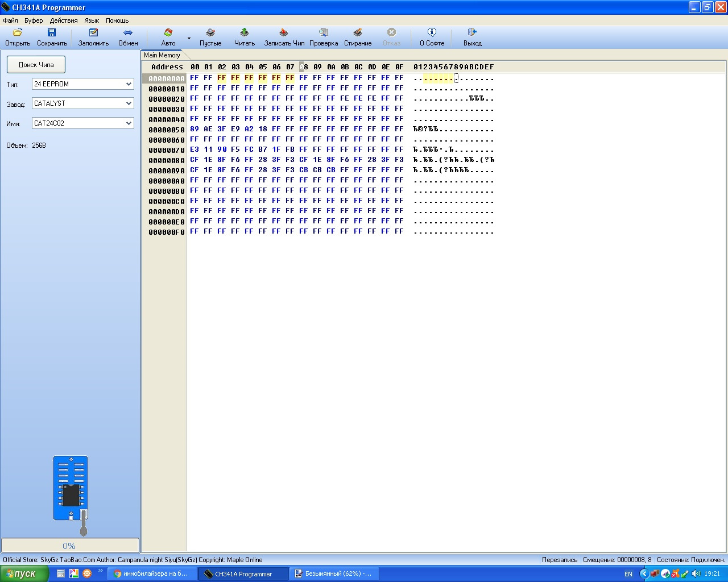Click the Стирание (Erase) icon

click(358, 32)
